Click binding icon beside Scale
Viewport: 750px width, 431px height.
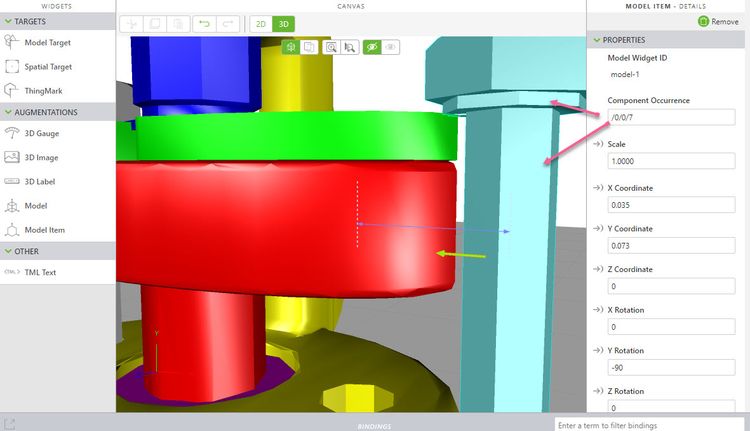tap(598, 144)
